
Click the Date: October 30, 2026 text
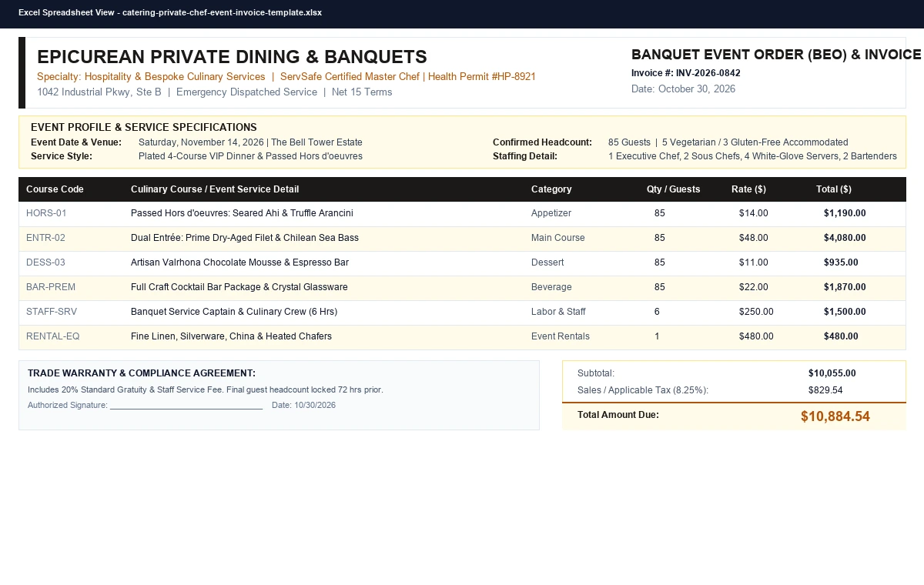(x=683, y=89)
